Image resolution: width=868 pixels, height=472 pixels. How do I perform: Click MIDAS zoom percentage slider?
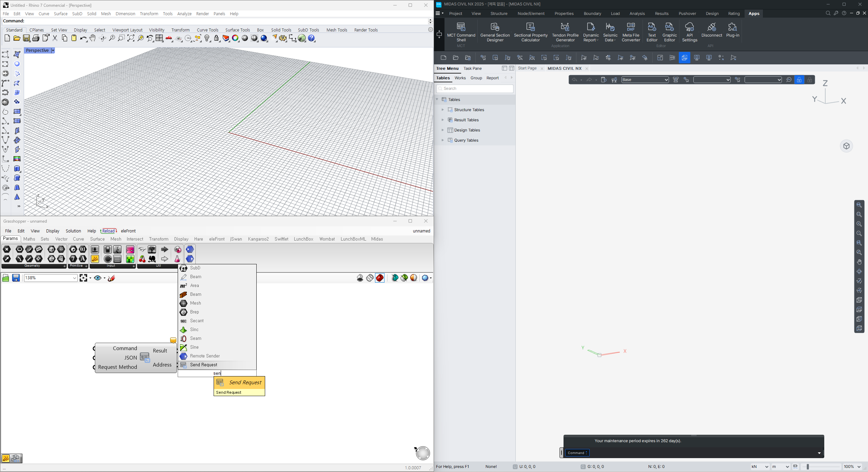[x=821, y=467]
